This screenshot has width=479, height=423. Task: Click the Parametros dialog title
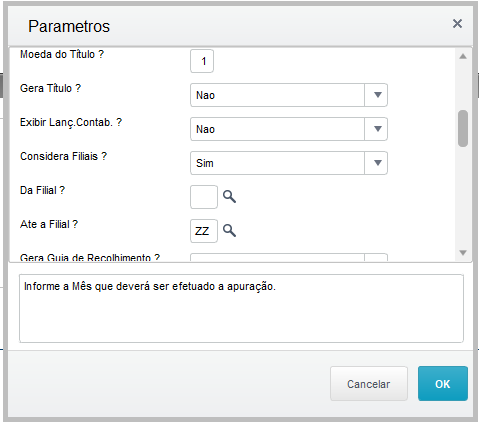[69, 26]
